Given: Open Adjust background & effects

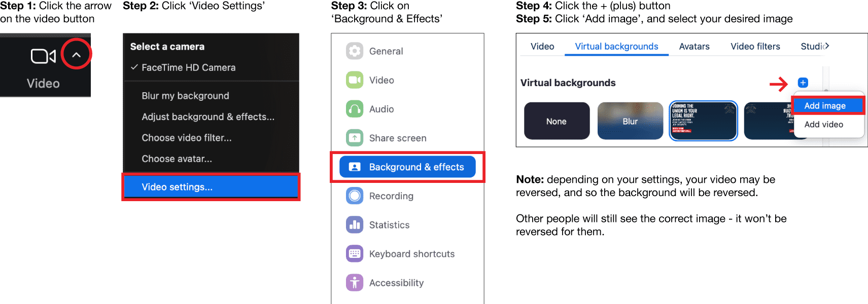Looking at the screenshot, I should click(207, 117).
